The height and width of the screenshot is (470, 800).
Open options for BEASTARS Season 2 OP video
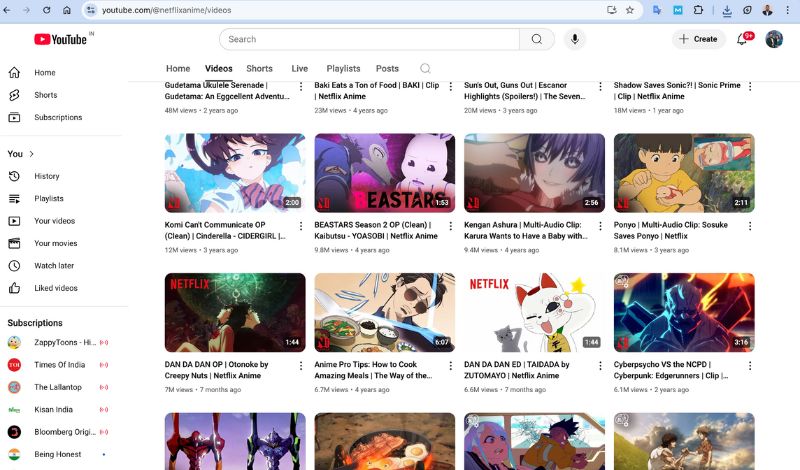(x=451, y=226)
